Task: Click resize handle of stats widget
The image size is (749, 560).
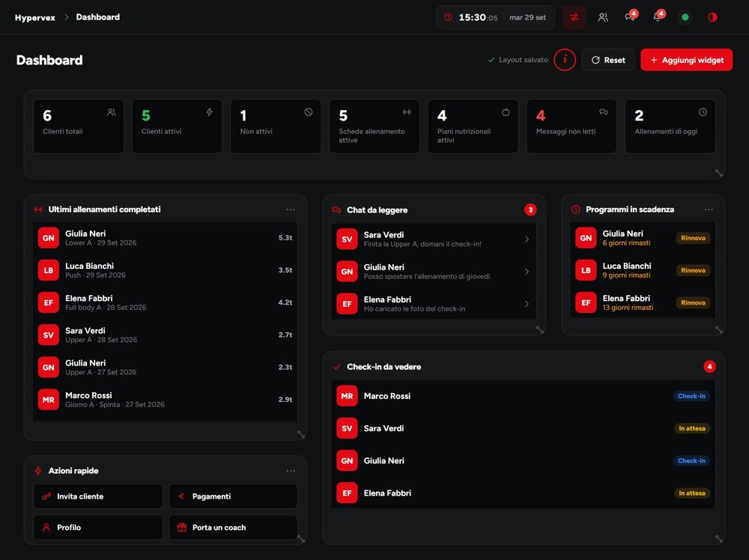Action: (x=719, y=173)
